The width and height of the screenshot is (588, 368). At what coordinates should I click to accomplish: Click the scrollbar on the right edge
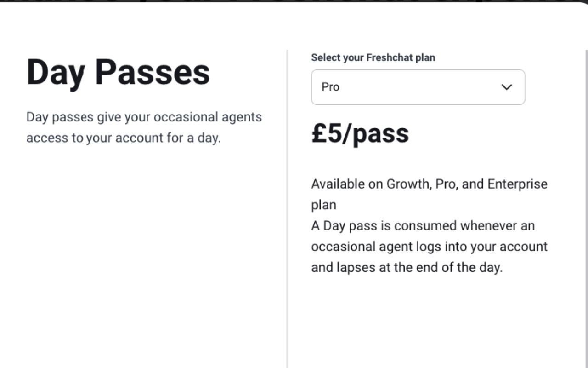(x=586, y=184)
